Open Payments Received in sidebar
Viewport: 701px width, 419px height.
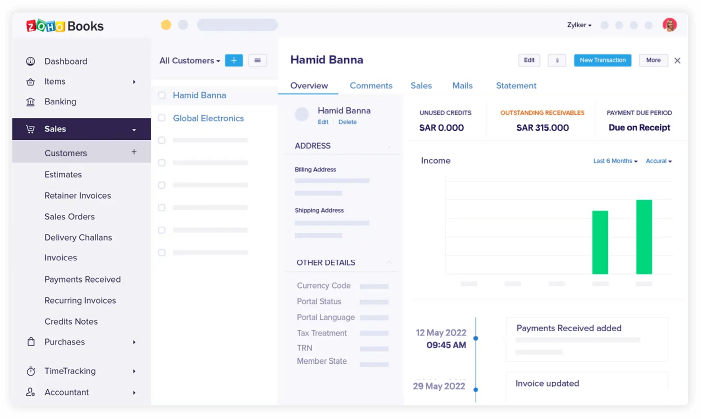point(82,279)
